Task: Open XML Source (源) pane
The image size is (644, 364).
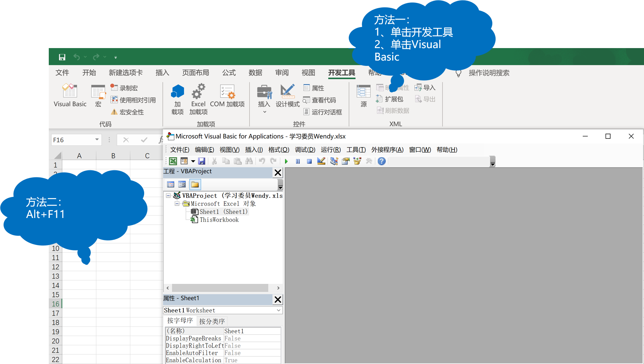Action: [363, 95]
